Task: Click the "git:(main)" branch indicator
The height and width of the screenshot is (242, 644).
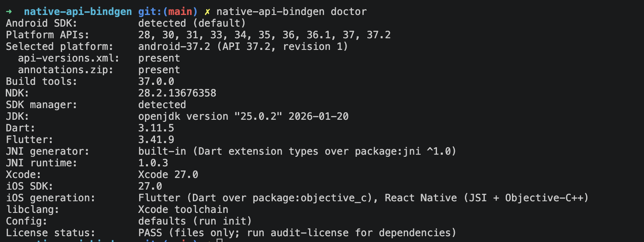Action: click(168, 12)
